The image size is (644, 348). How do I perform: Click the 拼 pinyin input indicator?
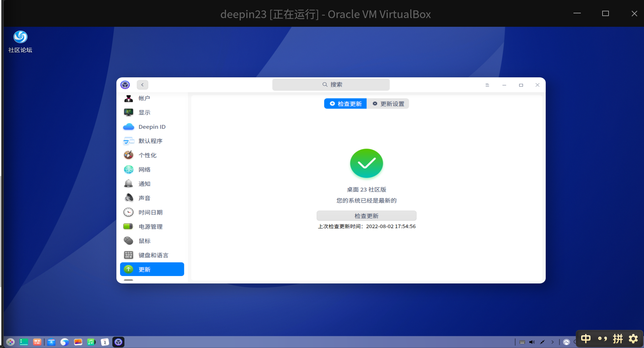click(x=618, y=339)
